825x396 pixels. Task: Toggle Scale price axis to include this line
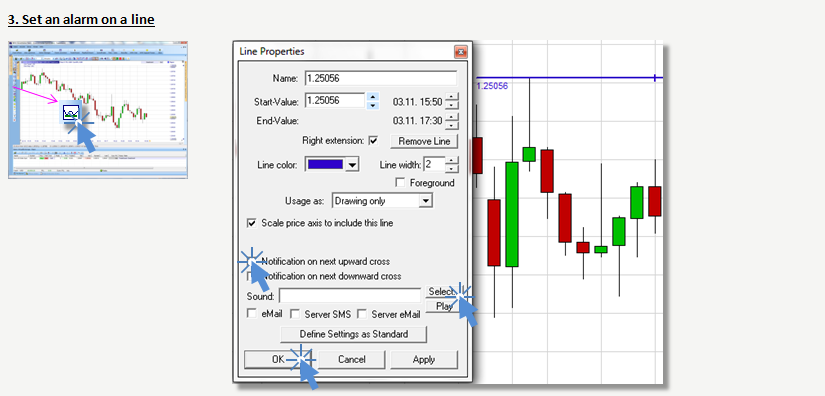(x=251, y=223)
